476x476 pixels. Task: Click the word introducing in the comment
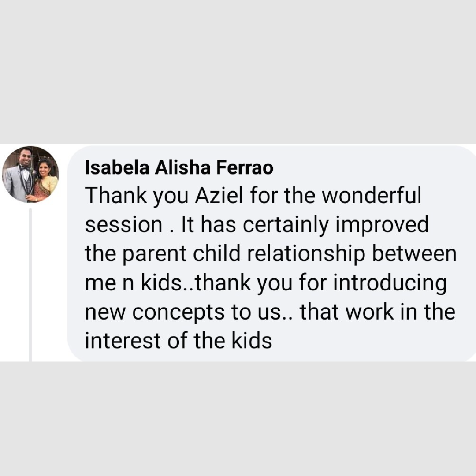click(389, 283)
